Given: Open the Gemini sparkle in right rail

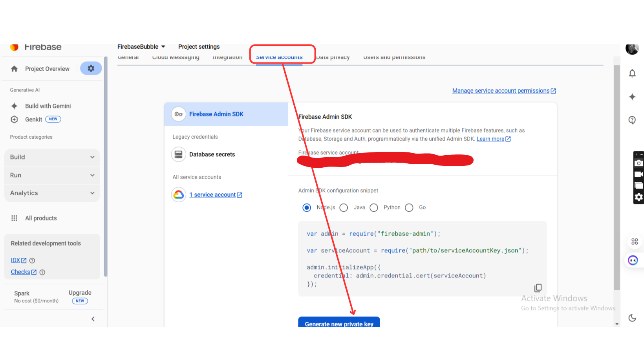Looking at the screenshot, I should [x=632, y=97].
